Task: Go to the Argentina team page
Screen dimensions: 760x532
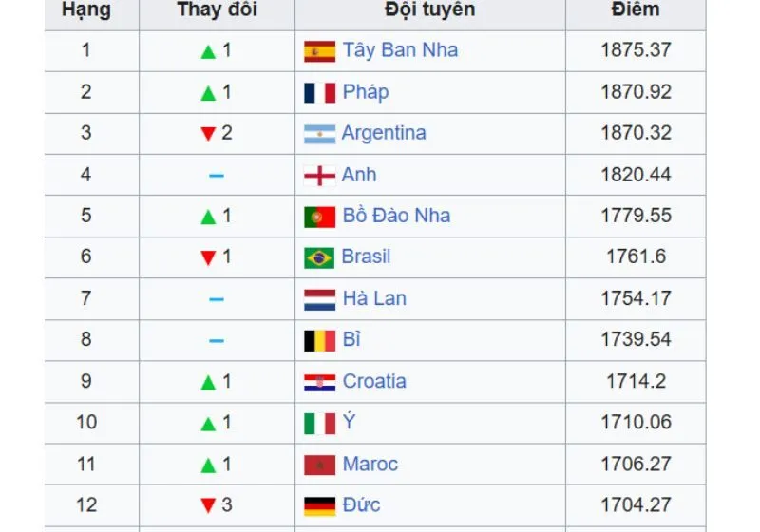Action: pyautogui.click(x=384, y=133)
